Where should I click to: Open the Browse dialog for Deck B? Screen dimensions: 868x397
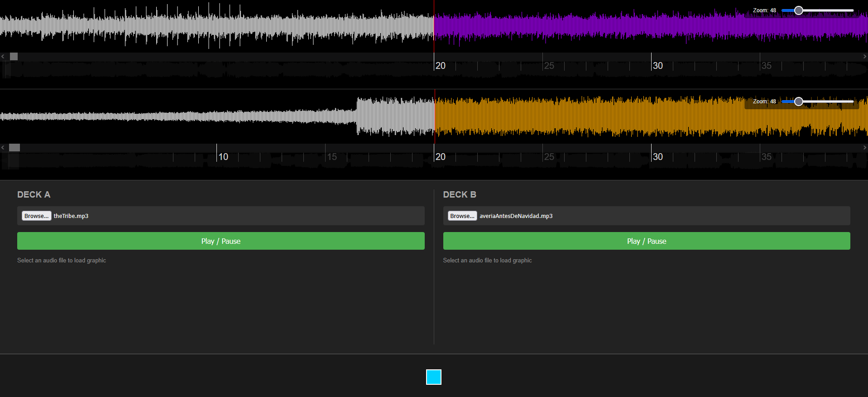[x=462, y=216]
